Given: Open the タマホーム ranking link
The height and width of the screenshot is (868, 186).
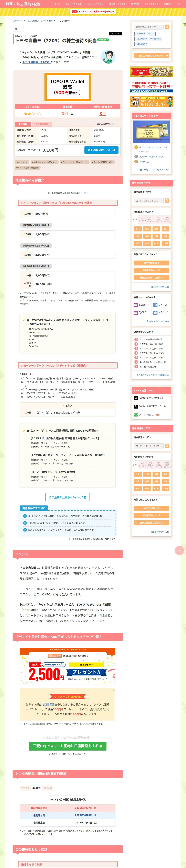Looking at the screenshot, I should [144, 162].
